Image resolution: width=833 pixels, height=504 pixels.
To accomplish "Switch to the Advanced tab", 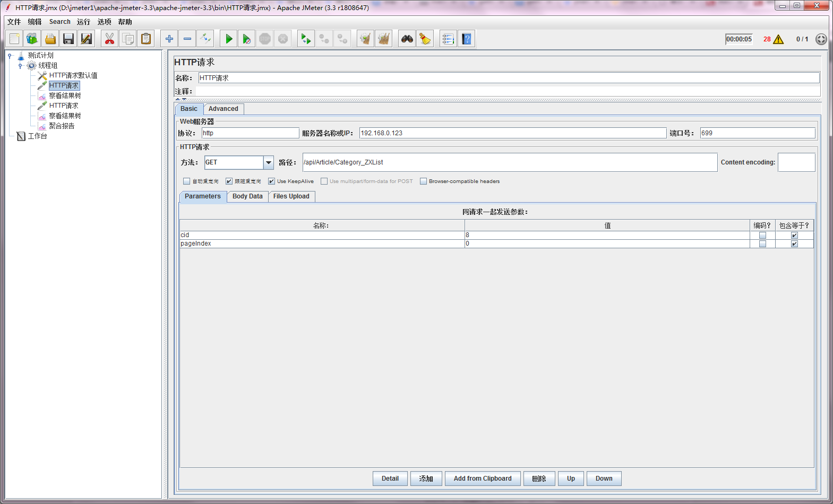I will pos(224,109).
